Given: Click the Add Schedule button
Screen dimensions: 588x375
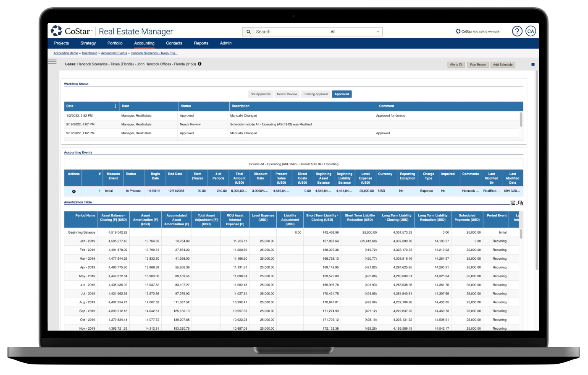Looking at the screenshot, I should [x=503, y=65].
